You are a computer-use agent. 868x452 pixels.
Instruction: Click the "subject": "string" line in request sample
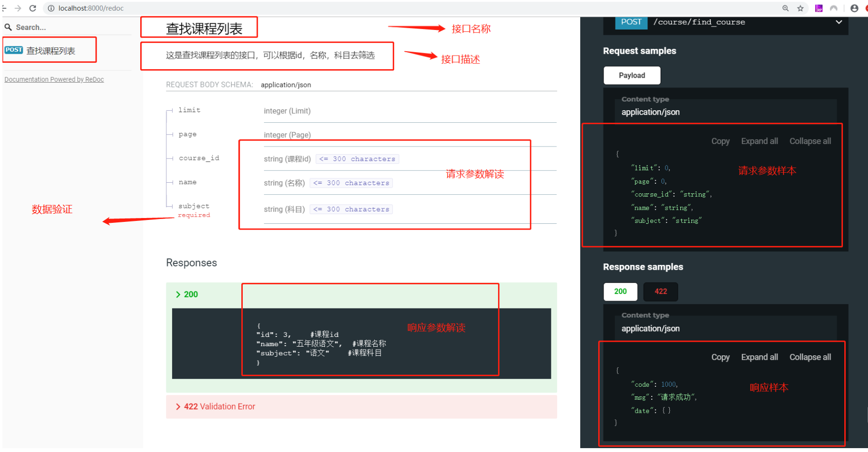click(x=666, y=220)
